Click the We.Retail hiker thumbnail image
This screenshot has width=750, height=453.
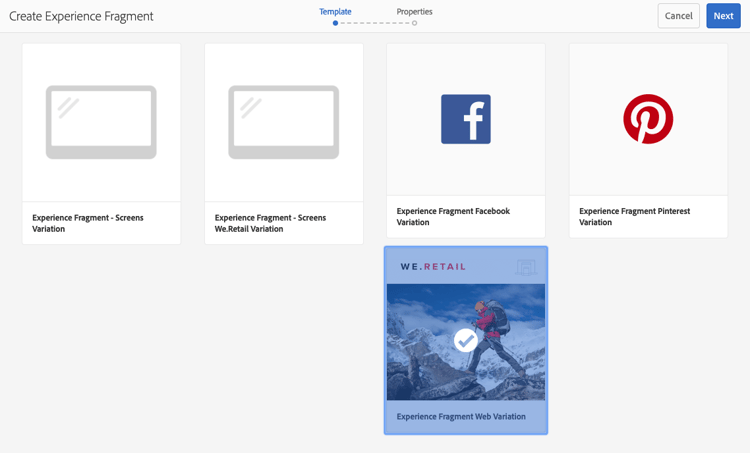click(x=466, y=342)
